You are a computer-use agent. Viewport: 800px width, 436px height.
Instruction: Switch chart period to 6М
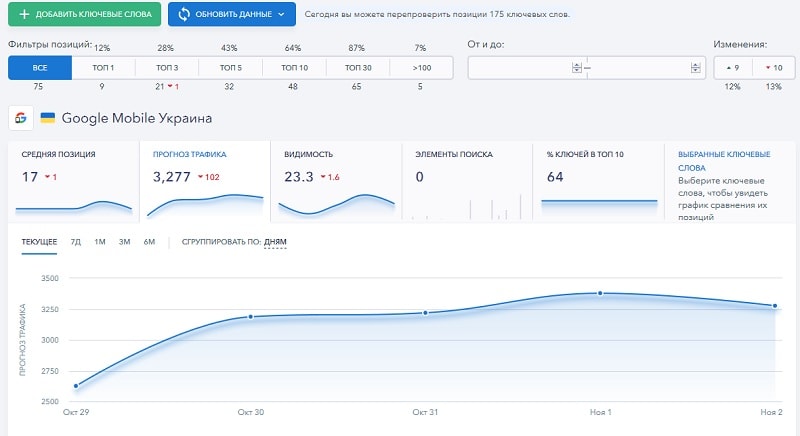point(149,242)
